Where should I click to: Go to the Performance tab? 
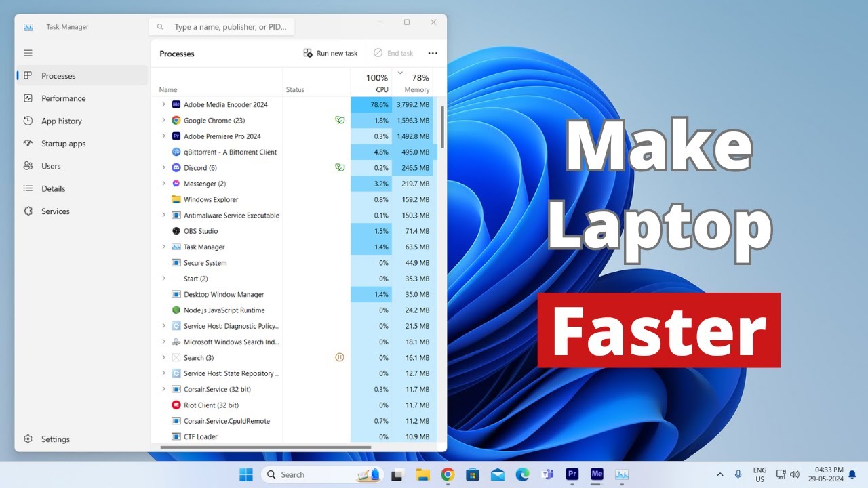click(81, 98)
